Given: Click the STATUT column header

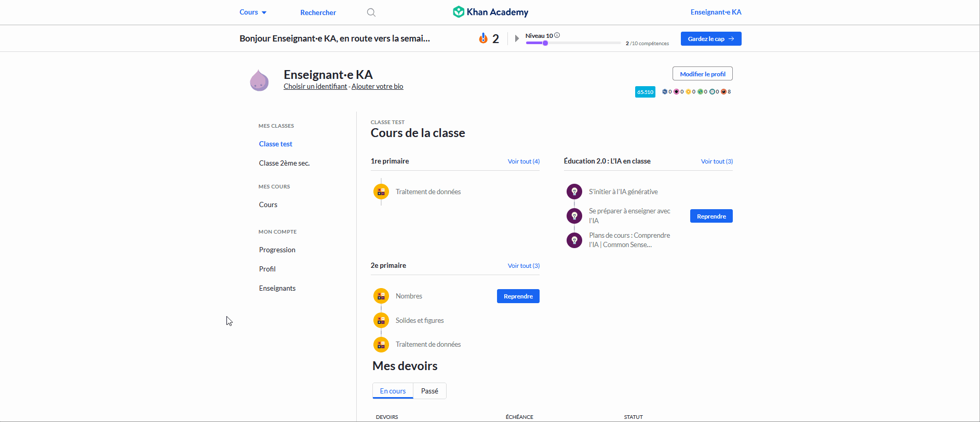Looking at the screenshot, I should 634,417.
